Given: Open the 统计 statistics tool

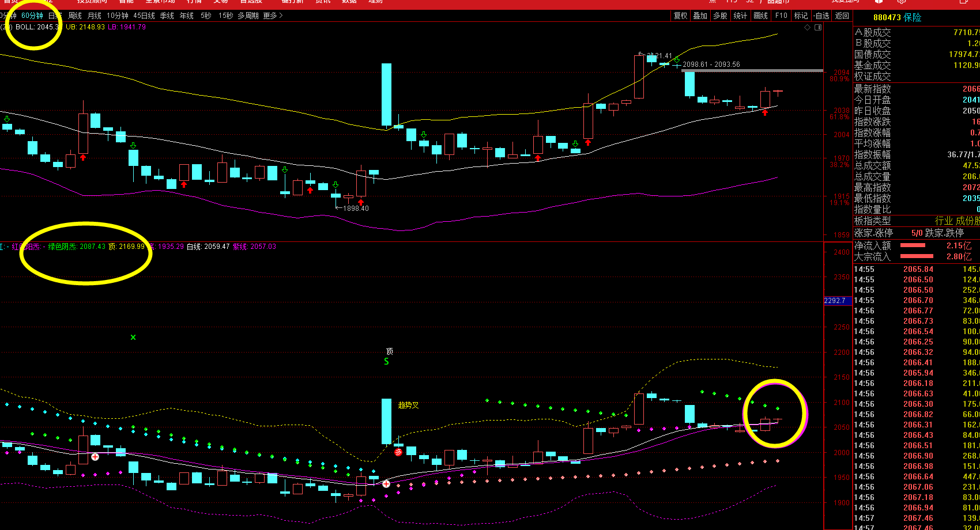Looking at the screenshot, I should (x=740, y=16).
